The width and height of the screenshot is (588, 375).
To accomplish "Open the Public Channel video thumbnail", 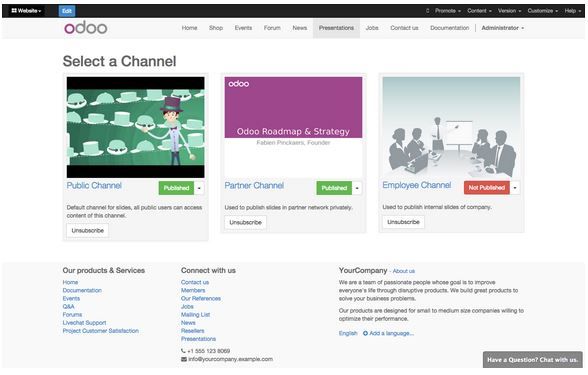I will [136, 128].
